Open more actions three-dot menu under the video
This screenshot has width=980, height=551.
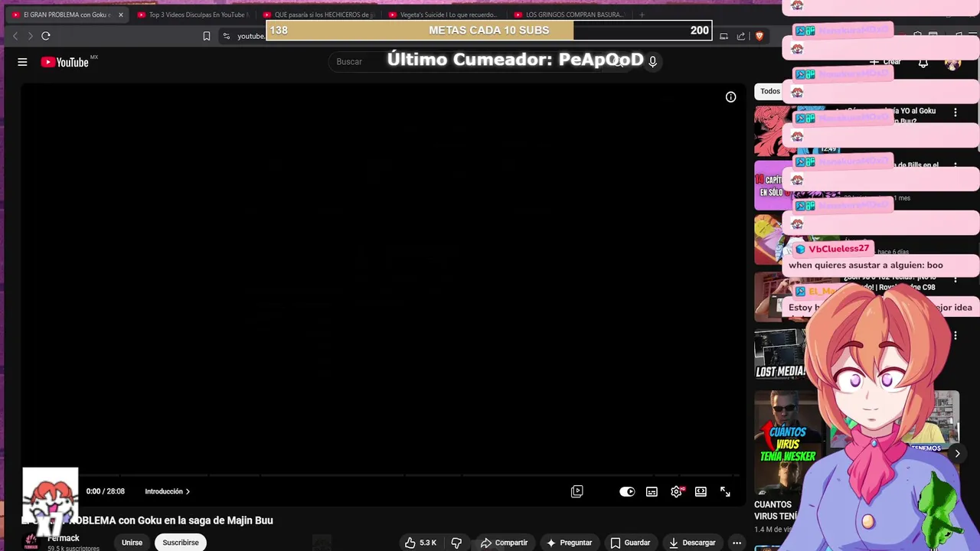737,543
